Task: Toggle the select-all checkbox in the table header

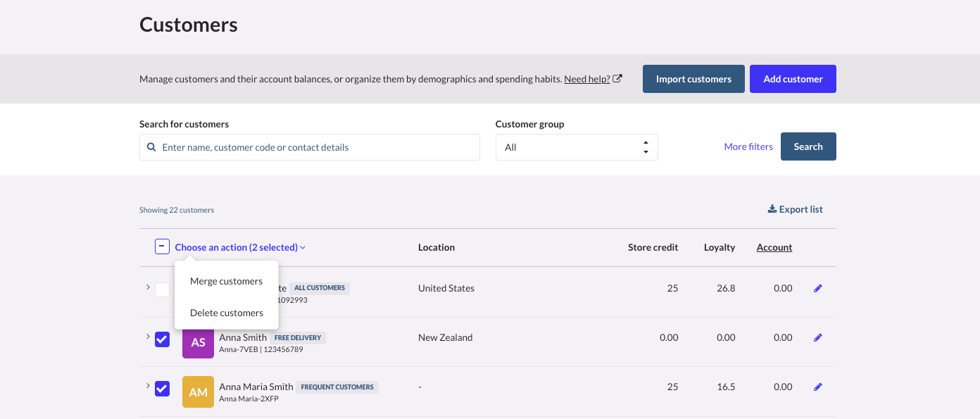Action: (162, 247)
